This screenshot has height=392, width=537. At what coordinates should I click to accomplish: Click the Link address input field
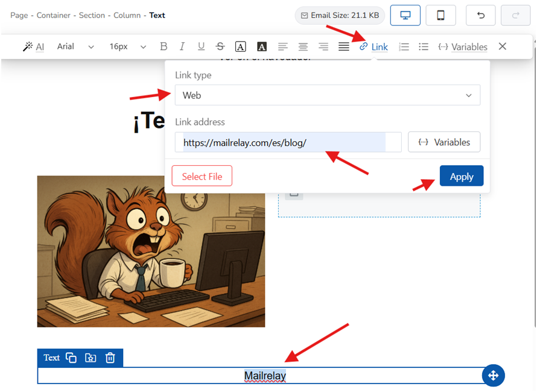[288, 142]
